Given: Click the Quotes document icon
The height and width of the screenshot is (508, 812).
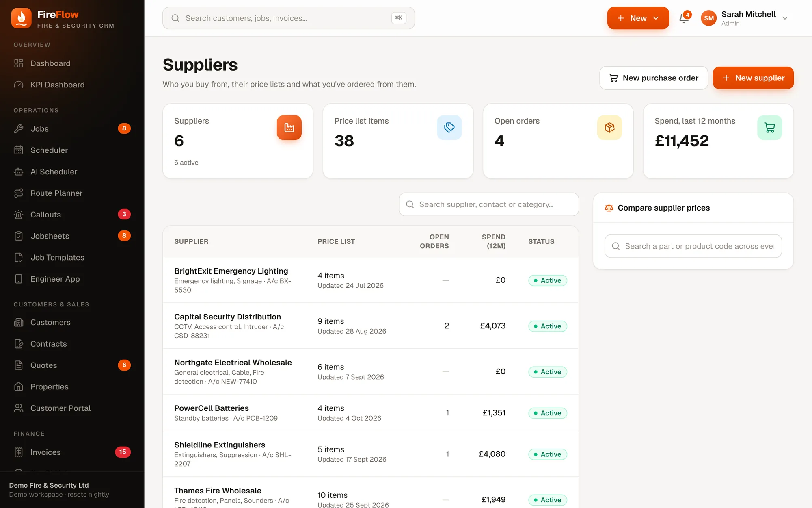Looking at the screenshot, I should point(19,365).
